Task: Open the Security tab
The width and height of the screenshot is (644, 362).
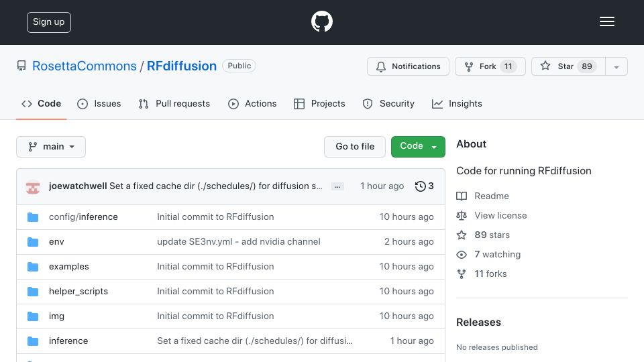Action: [x=388, y=104]
